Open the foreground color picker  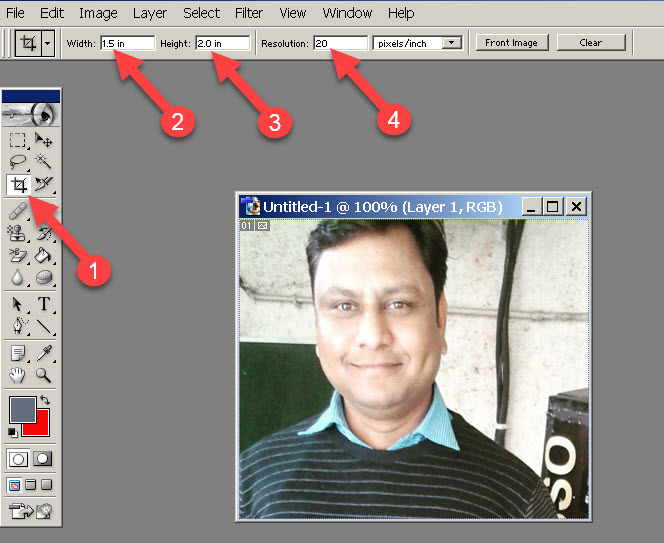coord(22,410)
